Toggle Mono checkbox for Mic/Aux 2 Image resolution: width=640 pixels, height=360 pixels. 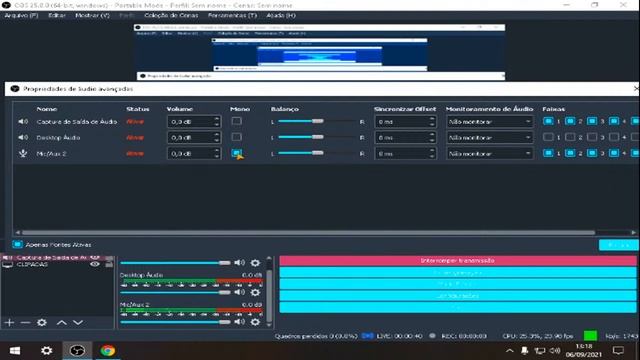pyautogui.click(x=236, y=153)
